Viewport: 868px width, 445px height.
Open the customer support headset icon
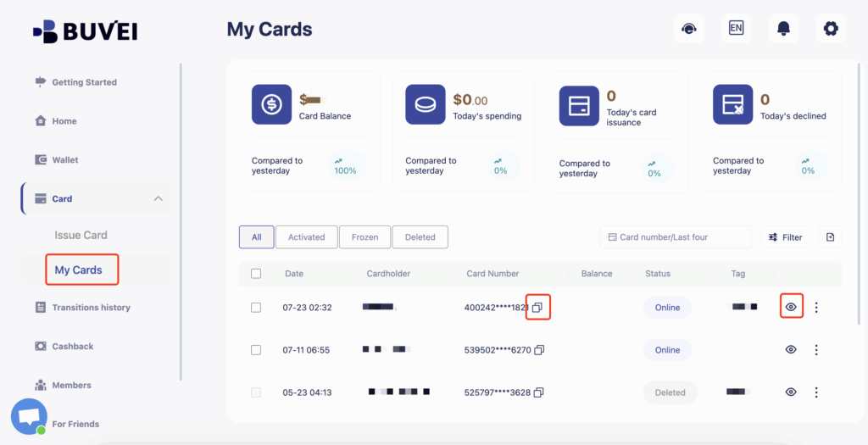(689, 29)
